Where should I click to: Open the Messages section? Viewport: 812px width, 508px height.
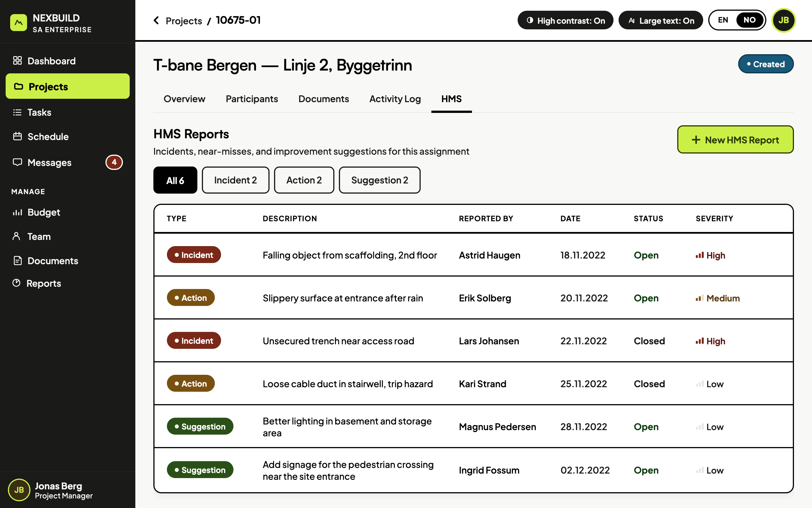click(67, 163)
